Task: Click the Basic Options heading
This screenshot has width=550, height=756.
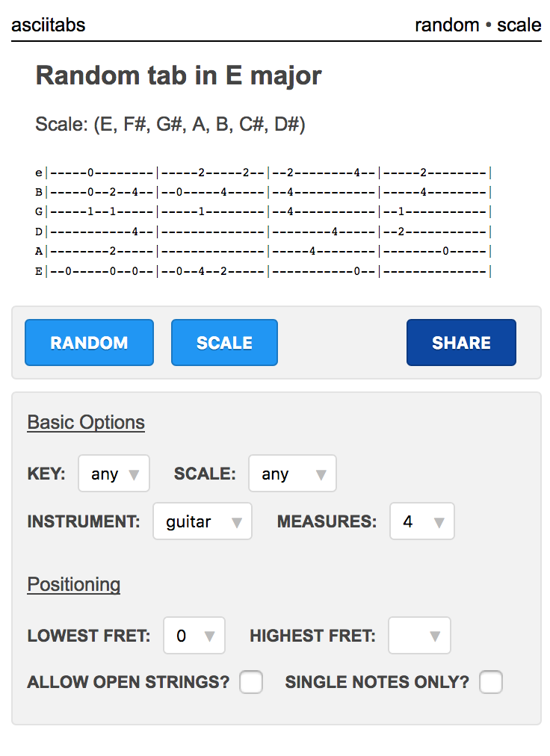Action: (x=86, y=422)
